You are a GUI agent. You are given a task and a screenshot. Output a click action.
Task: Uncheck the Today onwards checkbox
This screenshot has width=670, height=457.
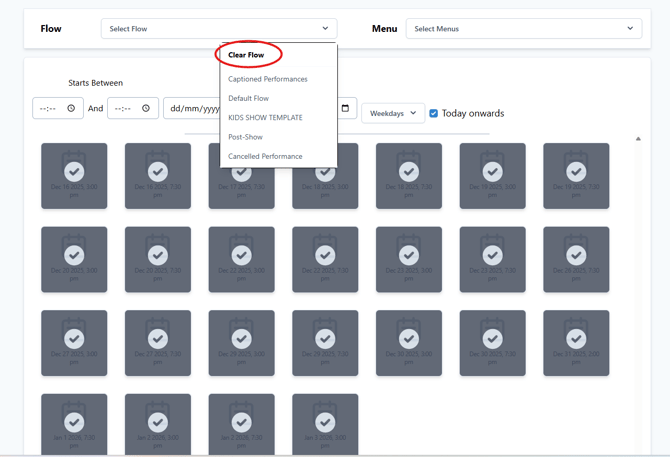tap(433, 113)
